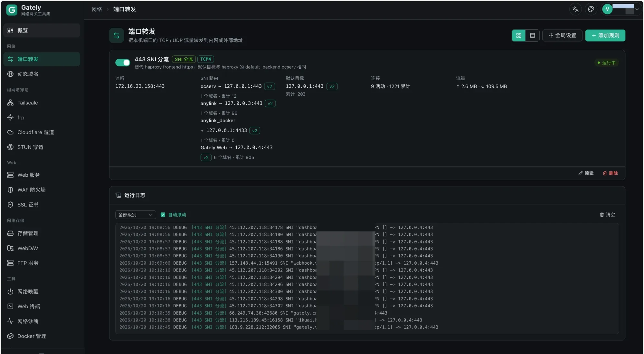The height and width of the screenshot is (354, 644).
Task: Click the log line from 157.148.44.1:15491
Action: point(279,263)
